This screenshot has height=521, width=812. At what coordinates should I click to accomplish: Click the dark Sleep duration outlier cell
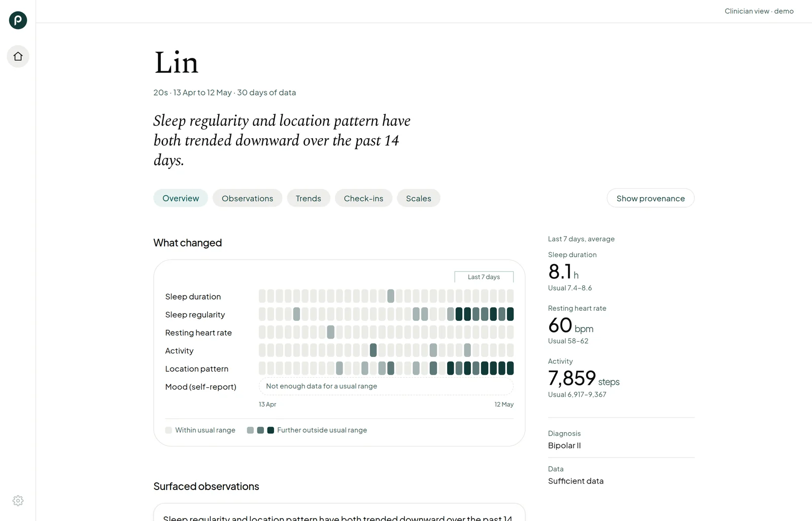pyautogui.click(x=391, y=296)
